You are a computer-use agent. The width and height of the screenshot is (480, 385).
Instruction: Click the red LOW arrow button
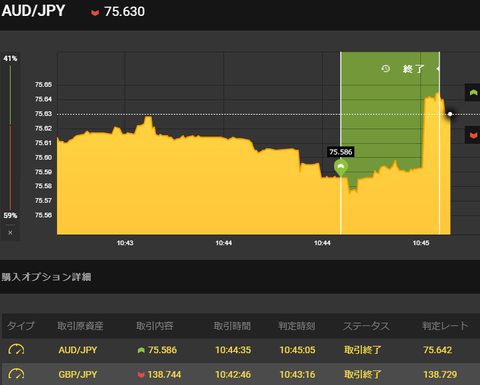(x=473, y=135)
